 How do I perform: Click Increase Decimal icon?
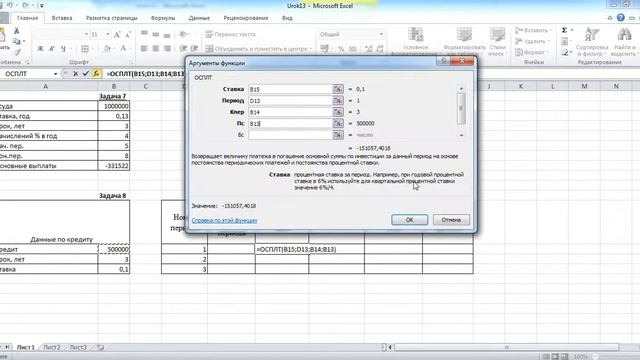(369, 49)
